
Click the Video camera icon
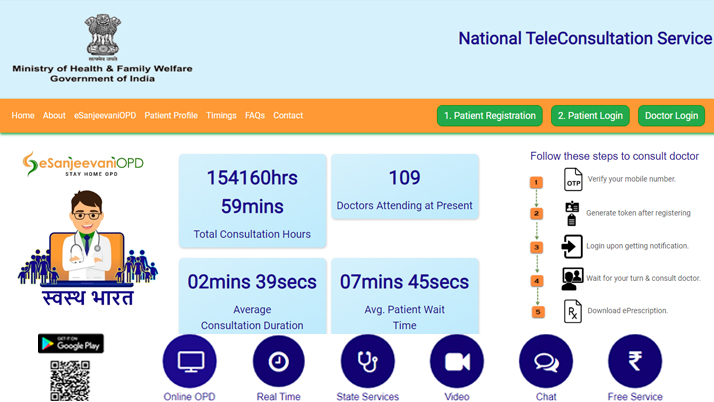pyautogui.click(x=457, y=361)
